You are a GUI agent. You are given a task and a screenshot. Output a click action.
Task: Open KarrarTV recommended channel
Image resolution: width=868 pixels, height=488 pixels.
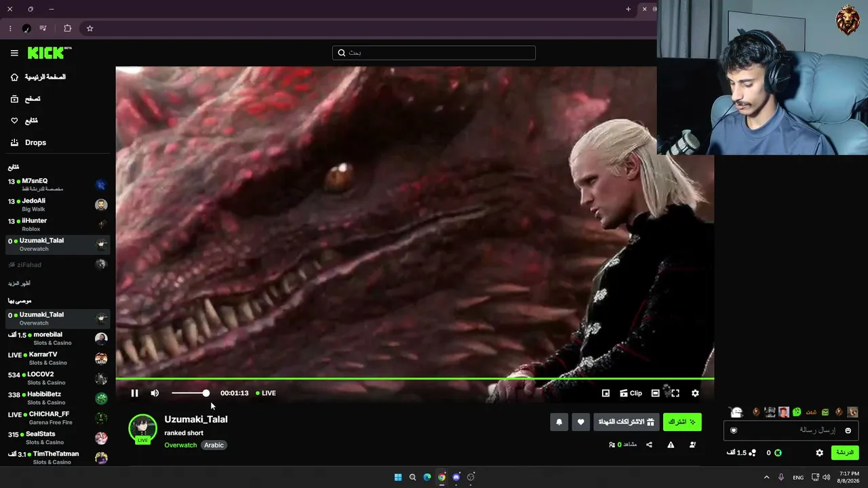point(58,359)
